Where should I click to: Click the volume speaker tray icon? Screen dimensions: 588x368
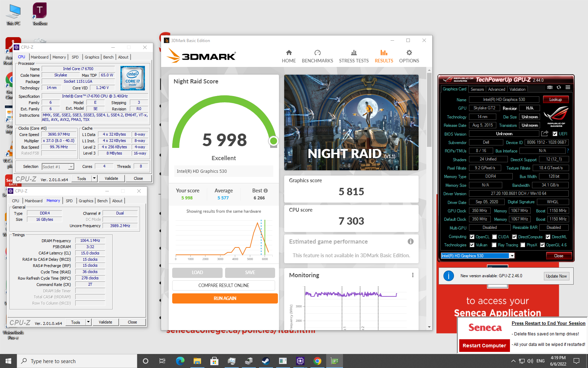coord(530,361)
